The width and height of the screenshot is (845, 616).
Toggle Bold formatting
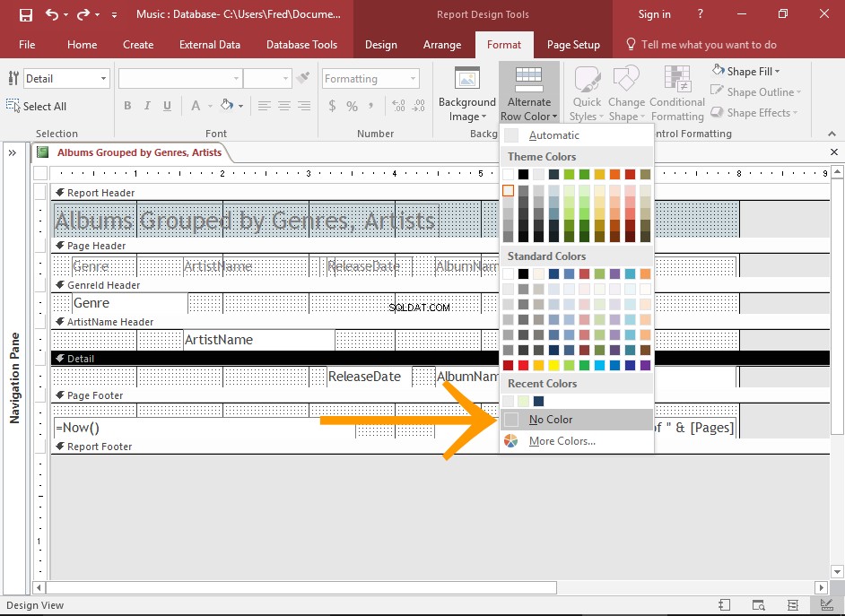[x=127, y=106]
